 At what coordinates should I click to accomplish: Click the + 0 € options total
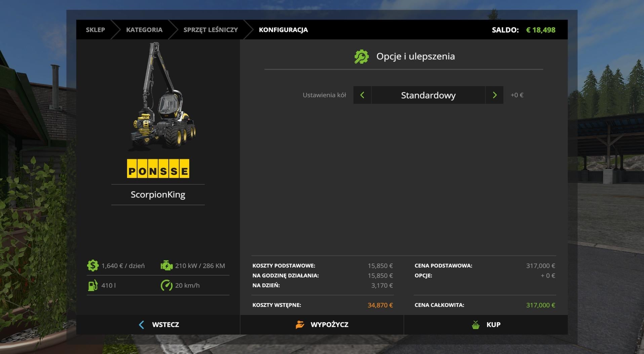coord(548,276)
